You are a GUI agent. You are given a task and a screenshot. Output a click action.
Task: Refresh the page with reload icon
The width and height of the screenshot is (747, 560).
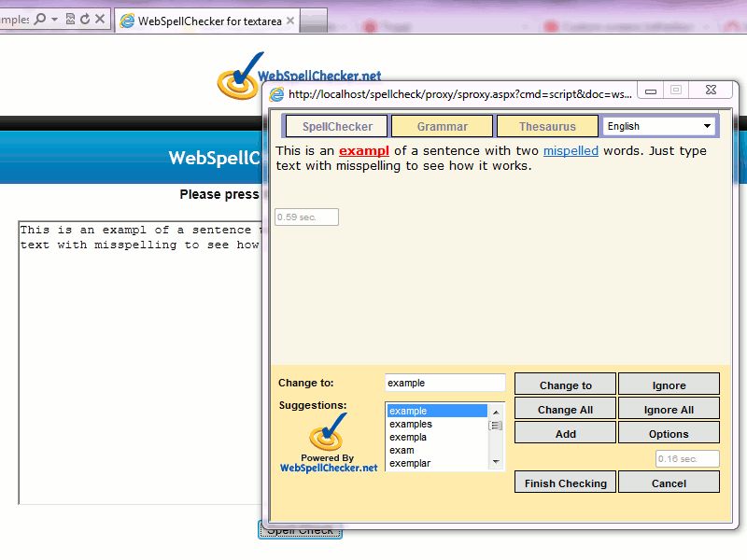[85, 19]
